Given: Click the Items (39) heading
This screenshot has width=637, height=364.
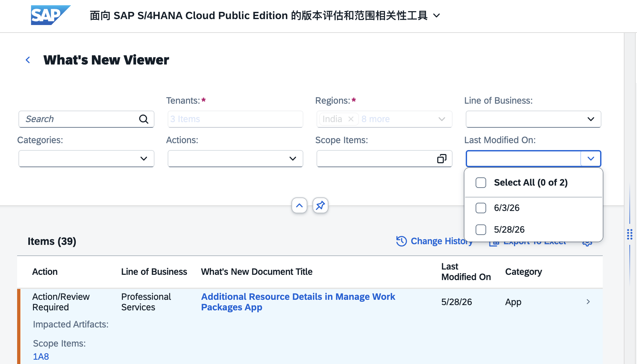Looking at the screenshot, I should pos(52,241).
